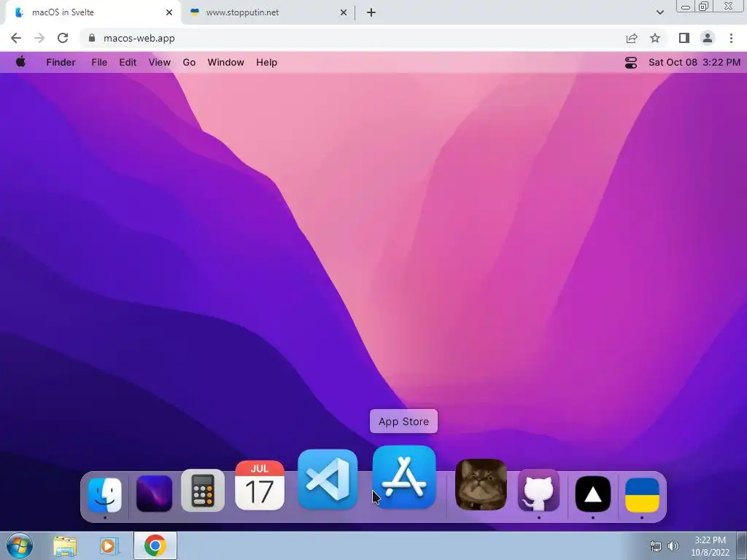Close the www.stopputin.net tab
Screen dimensions: 747x560
[x=344, y=13]
